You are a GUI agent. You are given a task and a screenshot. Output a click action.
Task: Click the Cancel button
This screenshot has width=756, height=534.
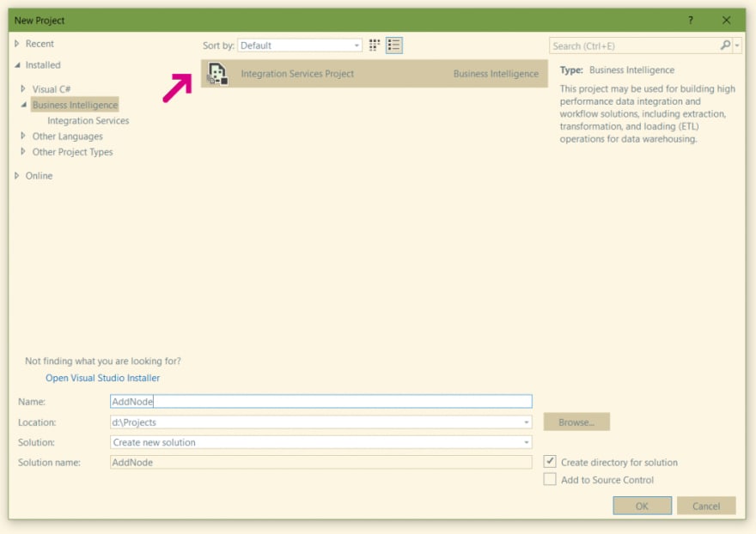click(706, 506)
